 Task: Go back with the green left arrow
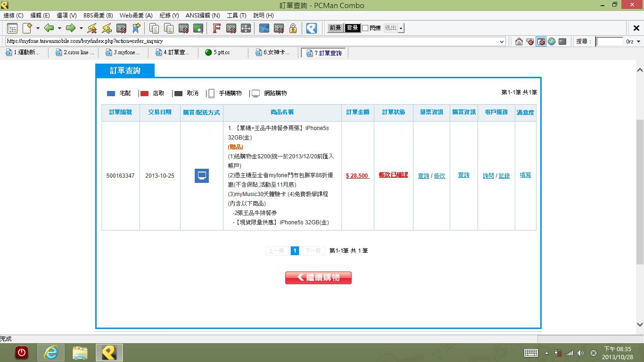[49, 28]
